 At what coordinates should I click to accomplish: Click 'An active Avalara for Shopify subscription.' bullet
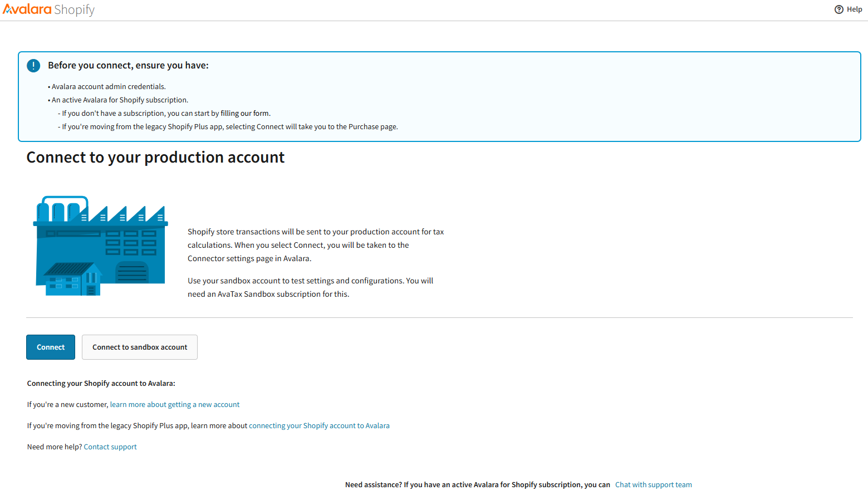coord(120,100)
